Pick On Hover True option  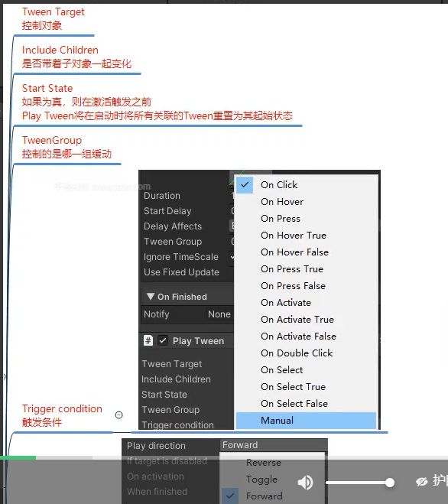[306, 236]
